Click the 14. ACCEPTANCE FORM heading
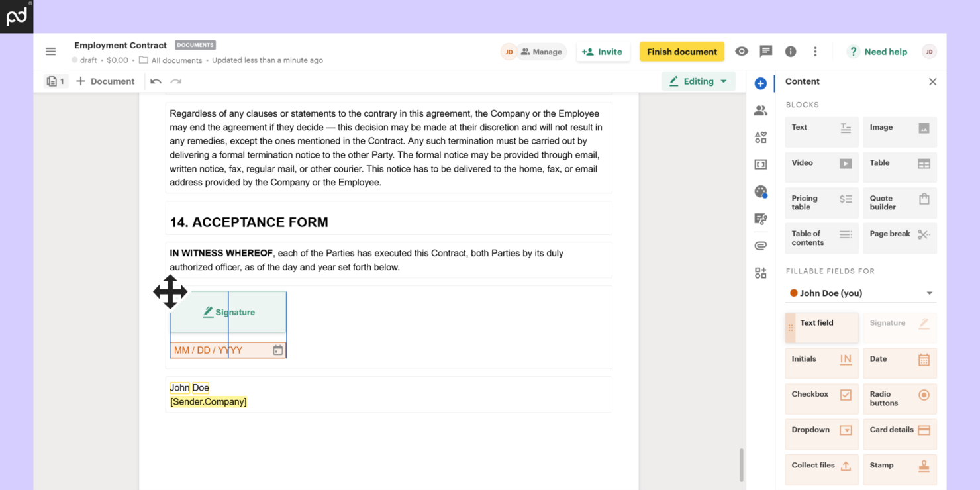 click(x=249, y=222)
